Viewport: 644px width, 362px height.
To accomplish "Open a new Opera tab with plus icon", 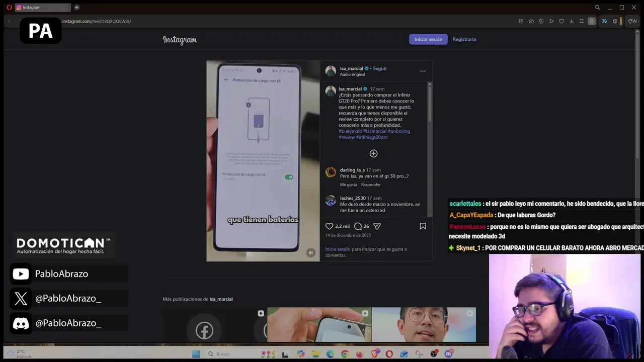I will [76, 7].
